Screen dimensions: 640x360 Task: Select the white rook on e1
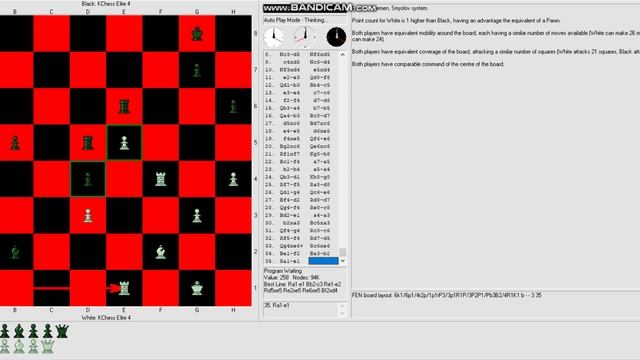click(124, 288)
